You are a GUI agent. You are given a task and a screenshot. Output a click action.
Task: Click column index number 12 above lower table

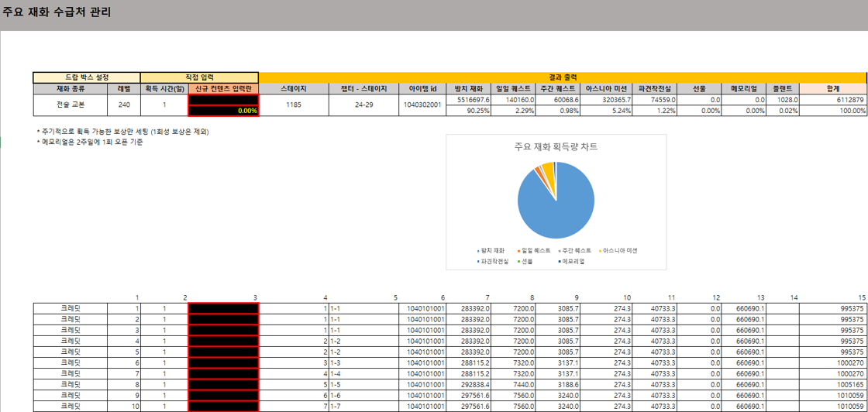click(716, 297)
